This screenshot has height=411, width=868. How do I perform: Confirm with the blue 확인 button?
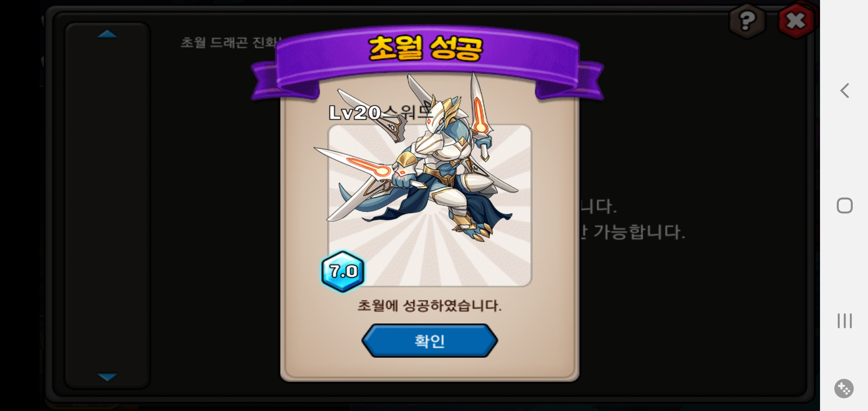[x=429, y=341]
